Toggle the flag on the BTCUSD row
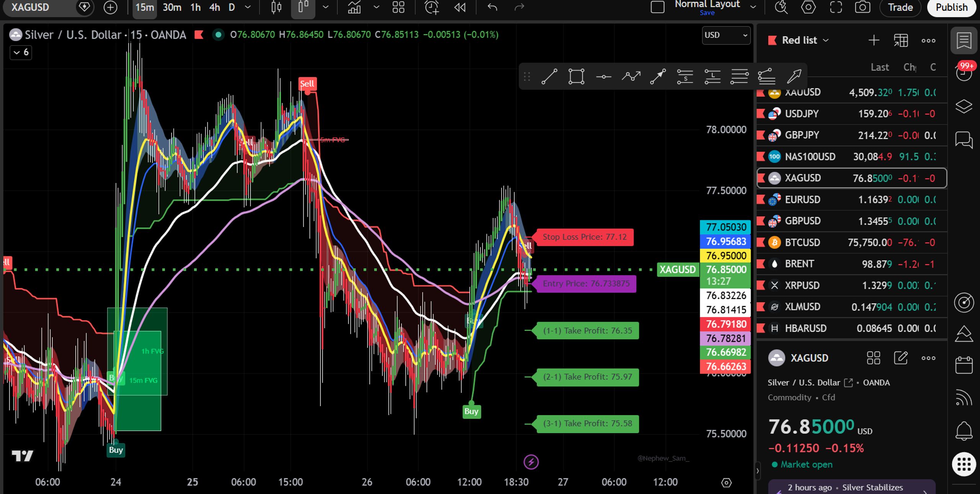Screen dimensions: 980x494 [761, 242]
